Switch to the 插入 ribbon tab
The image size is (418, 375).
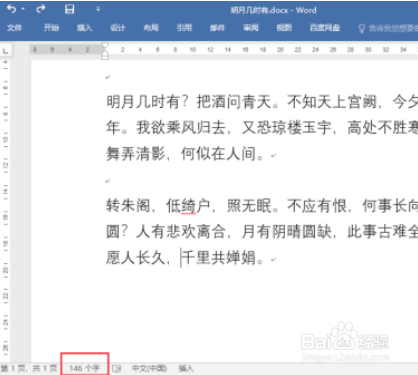(85, 28)
